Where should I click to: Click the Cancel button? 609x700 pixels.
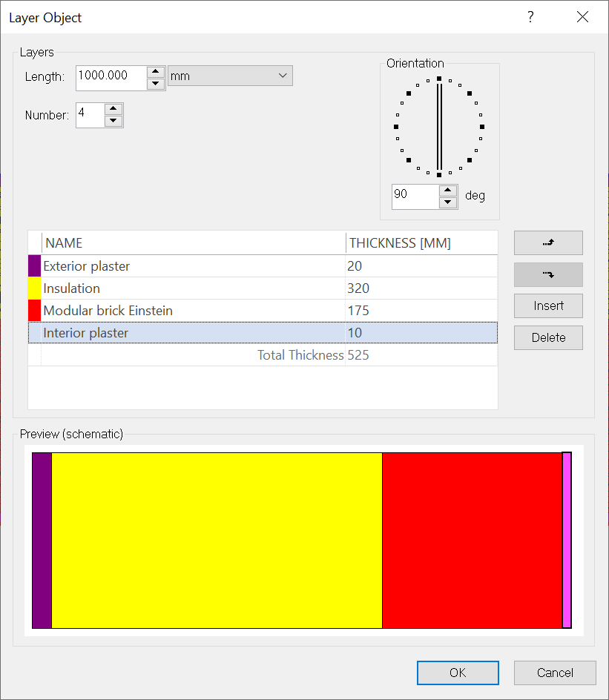click(x=555, y=673)
